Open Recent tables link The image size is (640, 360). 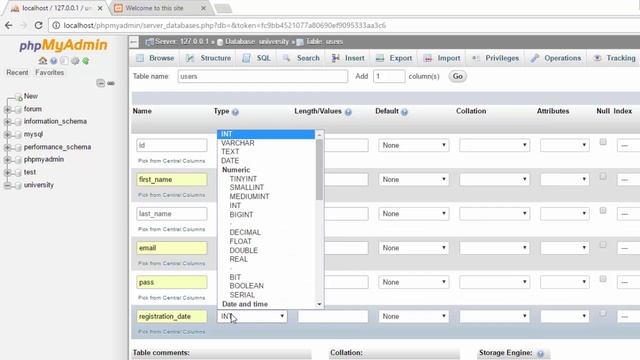[x=17, y=73]
